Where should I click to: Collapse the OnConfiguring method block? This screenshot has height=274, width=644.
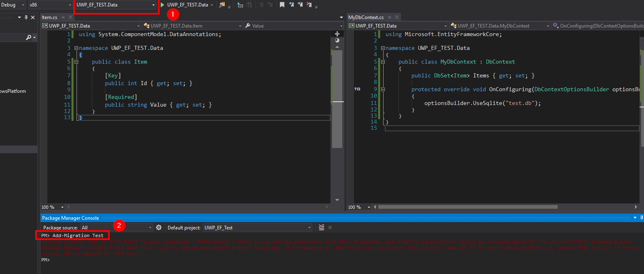coord(383,89)
